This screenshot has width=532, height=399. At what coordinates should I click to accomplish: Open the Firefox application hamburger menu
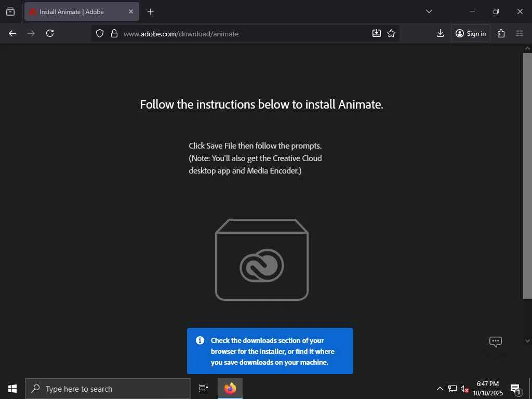click(x=520, y=33)
